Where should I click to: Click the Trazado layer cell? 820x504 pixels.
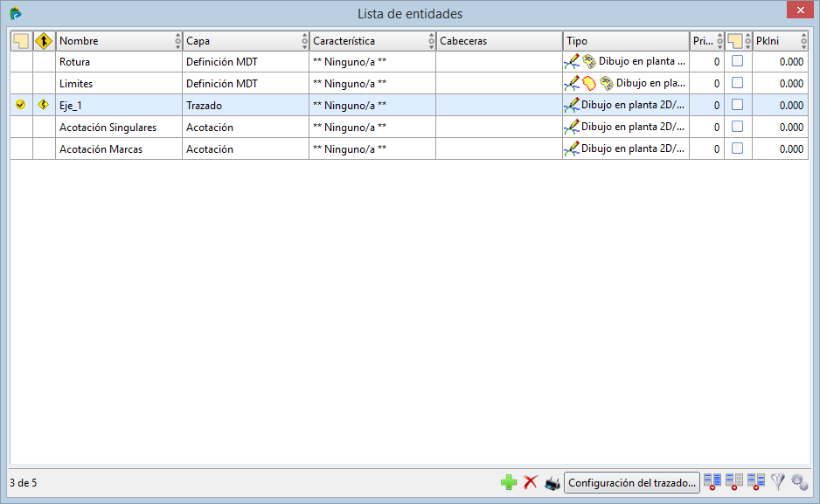[246, 106]
